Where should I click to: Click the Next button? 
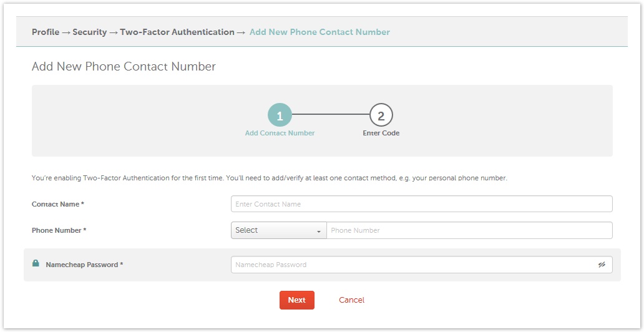(297, 300)
